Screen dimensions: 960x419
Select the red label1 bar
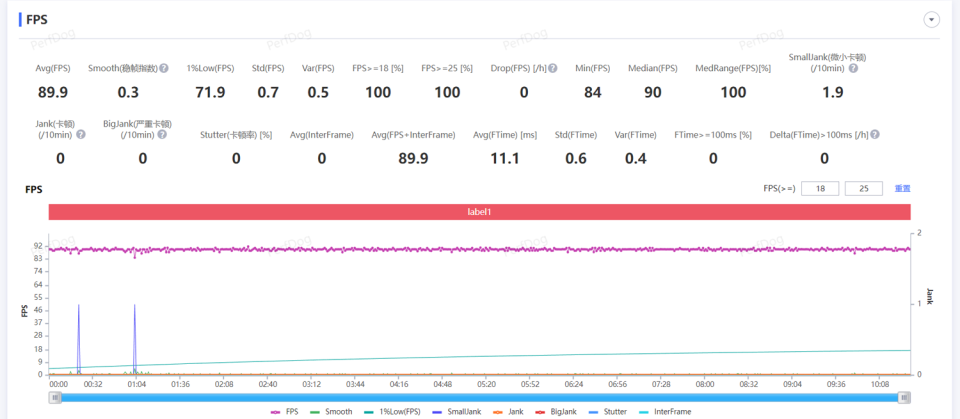pos(479,212)
